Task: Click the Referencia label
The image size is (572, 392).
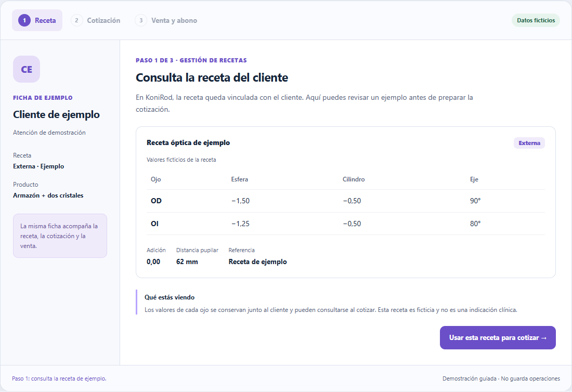Action: 241,250
